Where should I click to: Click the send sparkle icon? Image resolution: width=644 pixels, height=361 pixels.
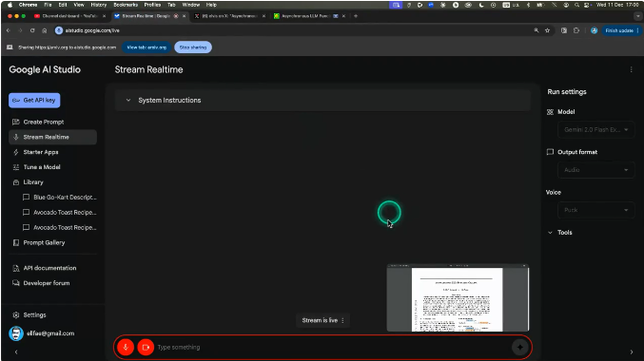click(x=520, y=347)
